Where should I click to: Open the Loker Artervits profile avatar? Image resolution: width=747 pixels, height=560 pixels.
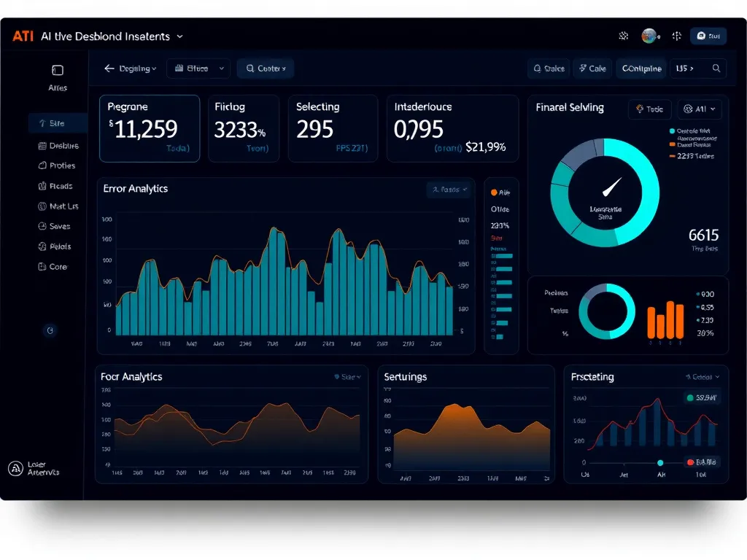(x=16, y=469)
